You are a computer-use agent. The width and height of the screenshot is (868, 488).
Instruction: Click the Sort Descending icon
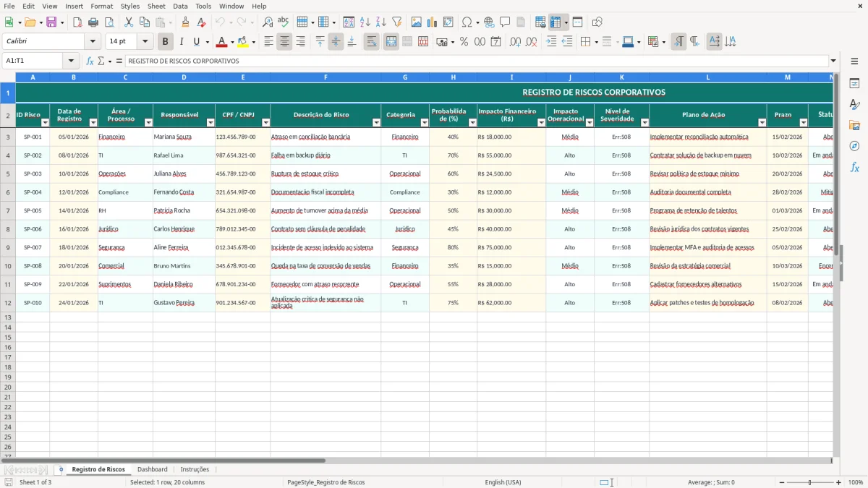380,22
